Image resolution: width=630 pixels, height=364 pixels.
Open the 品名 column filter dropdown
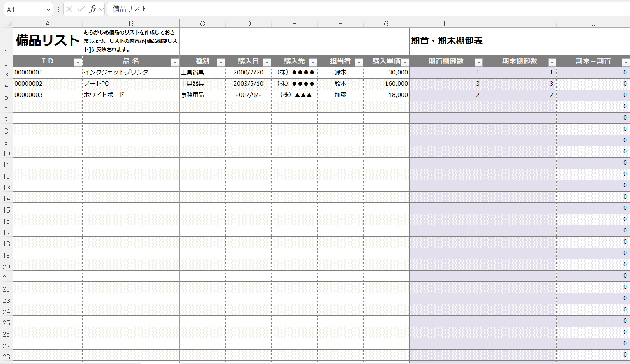coord(175,62)
